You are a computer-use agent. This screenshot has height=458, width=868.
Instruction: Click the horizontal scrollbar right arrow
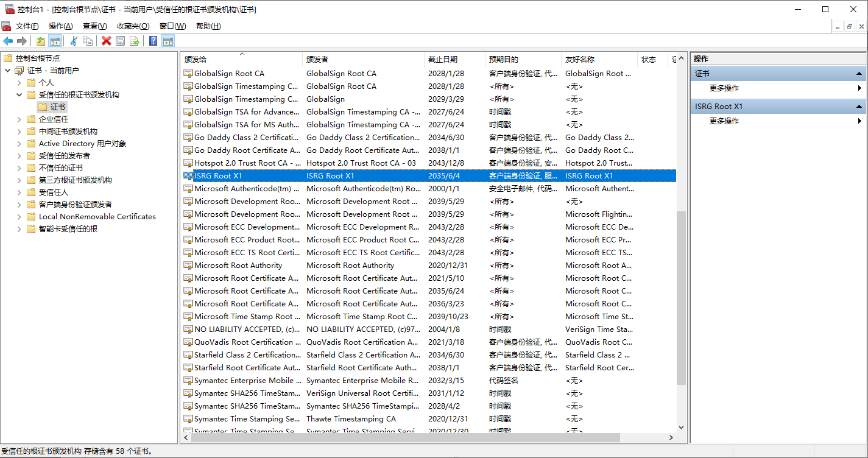tap(672, 438)
